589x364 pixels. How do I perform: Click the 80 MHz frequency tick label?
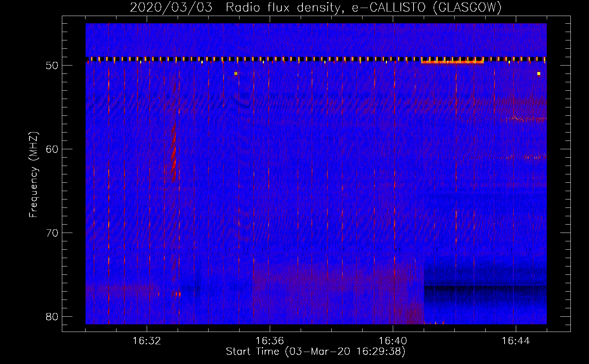click(x=52, y=317)
